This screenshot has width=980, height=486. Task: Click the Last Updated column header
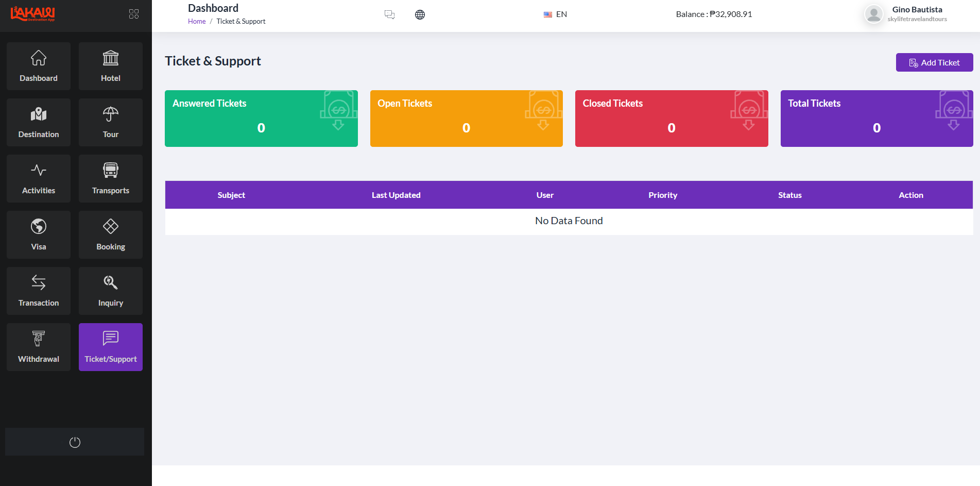(x=396, y=195)
